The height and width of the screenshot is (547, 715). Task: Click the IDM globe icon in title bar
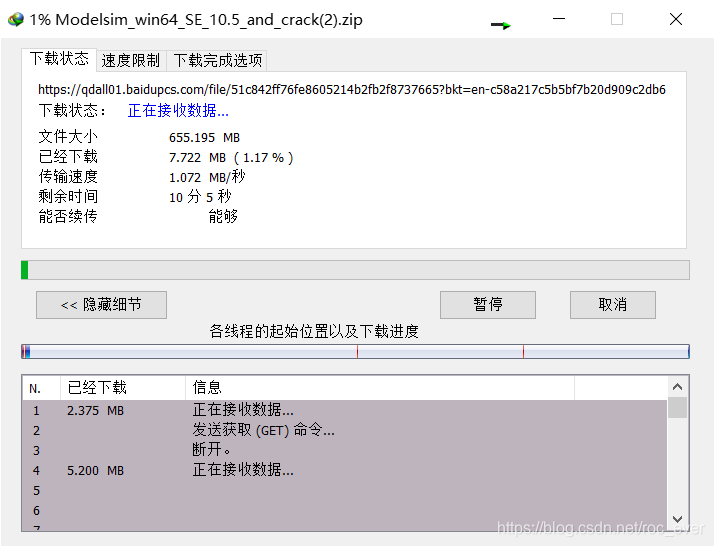click(16, 20)
